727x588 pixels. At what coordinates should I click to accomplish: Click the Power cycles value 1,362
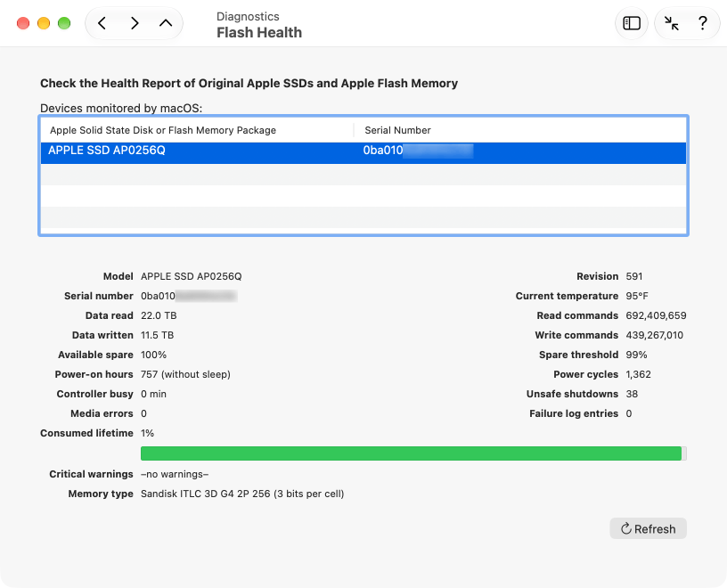point(638,374)
